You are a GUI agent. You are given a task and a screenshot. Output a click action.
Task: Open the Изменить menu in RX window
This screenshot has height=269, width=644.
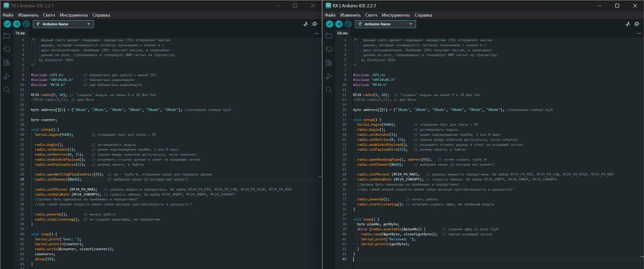350,15
